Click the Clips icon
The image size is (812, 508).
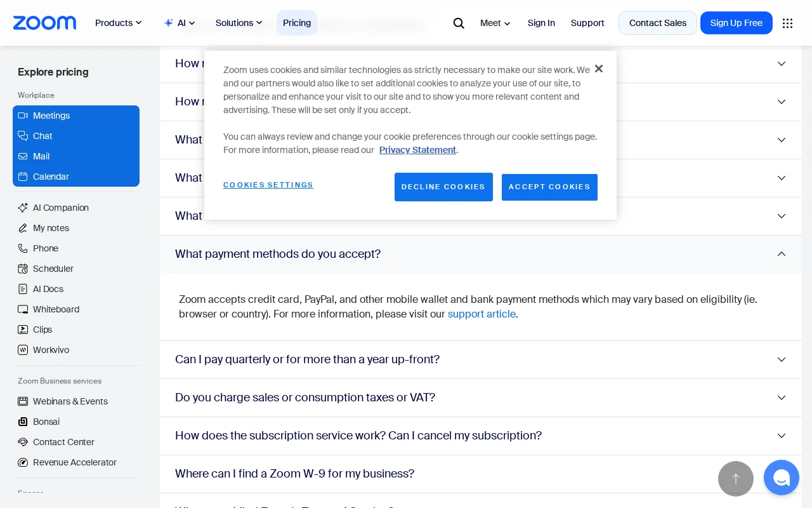23,330
